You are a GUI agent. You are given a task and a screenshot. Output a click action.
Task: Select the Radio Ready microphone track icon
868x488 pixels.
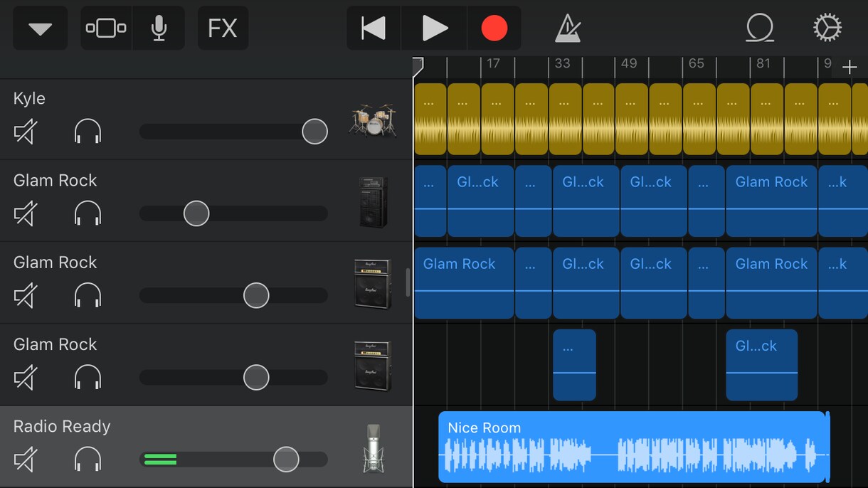click(x=373, y=448)
